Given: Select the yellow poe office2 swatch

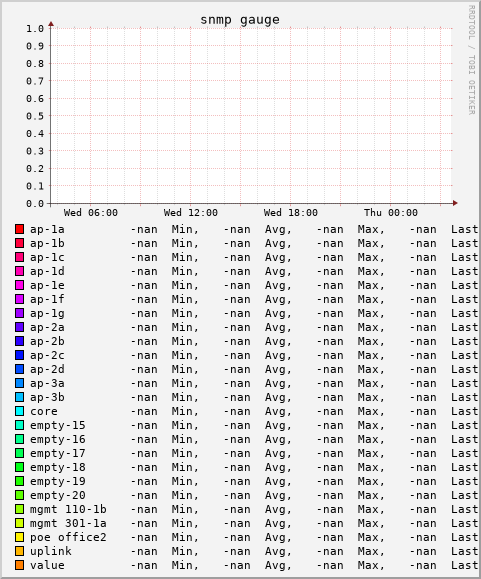Looking at the screenshot, I should 20,537.
